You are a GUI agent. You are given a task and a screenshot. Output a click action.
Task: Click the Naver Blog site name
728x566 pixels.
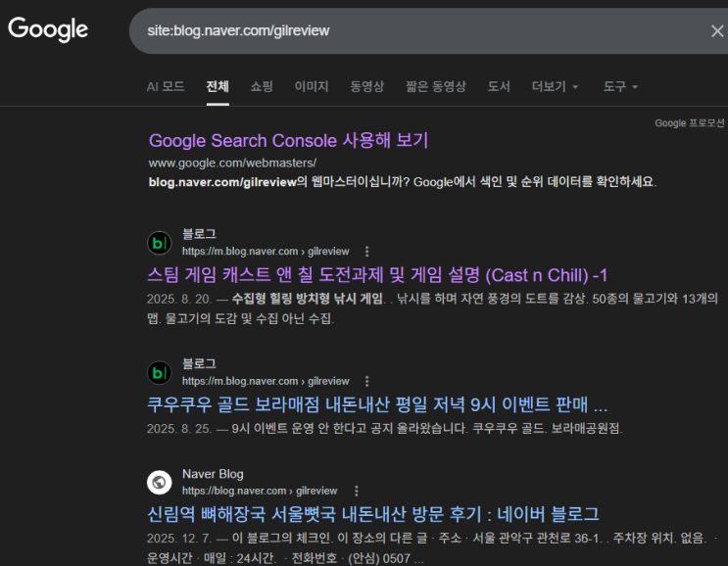pos(213,474)
